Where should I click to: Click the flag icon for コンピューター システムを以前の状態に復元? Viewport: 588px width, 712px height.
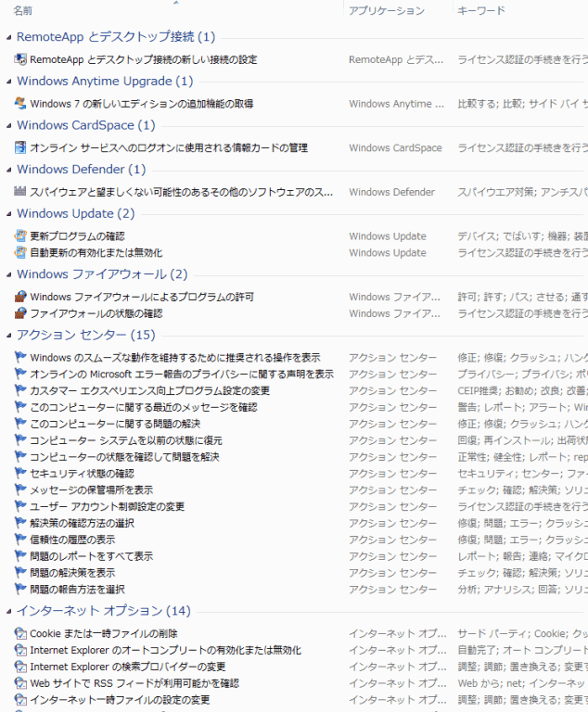point(20,440)
